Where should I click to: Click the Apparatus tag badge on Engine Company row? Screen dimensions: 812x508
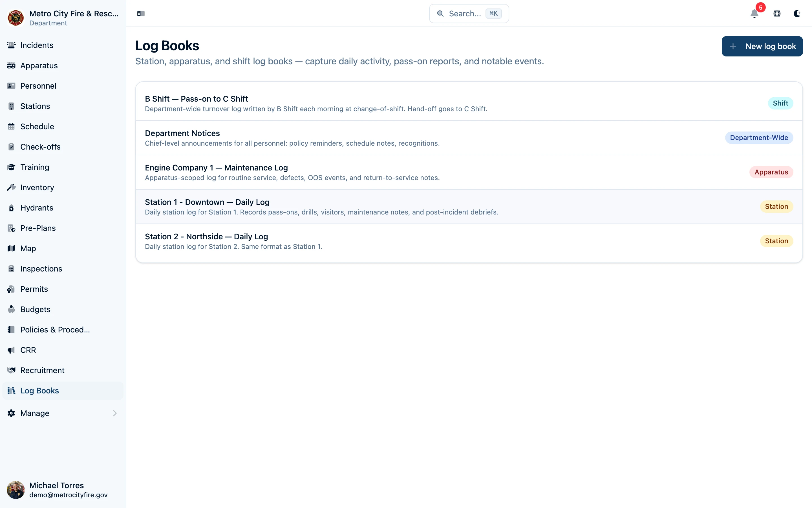[x=771, y=172]
